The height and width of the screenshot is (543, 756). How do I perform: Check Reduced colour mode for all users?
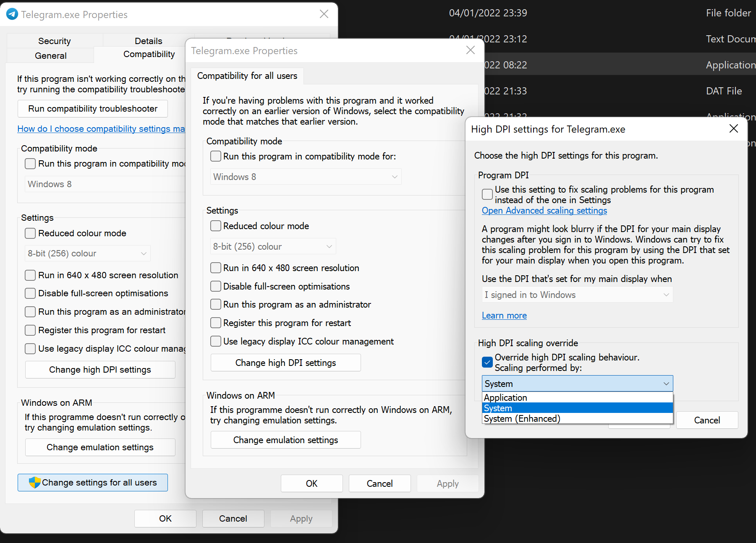coord(215,226)
